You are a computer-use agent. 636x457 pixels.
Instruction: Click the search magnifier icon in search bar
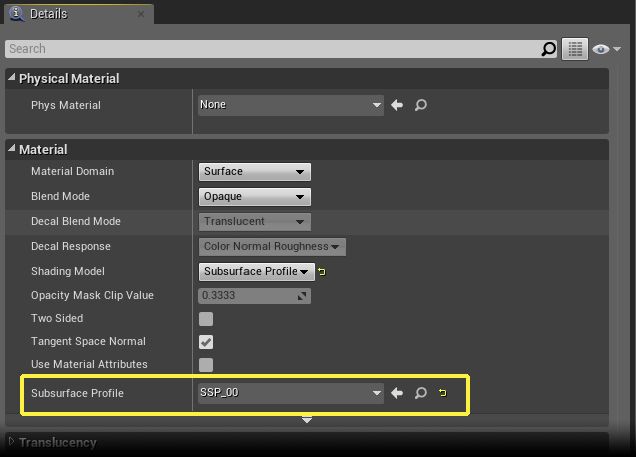point(548,49)
